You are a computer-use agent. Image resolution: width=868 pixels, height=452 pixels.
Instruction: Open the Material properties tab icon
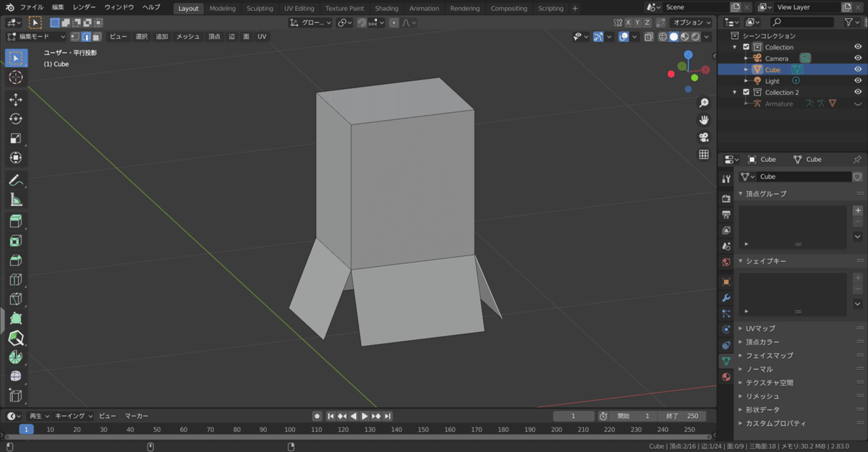click(x=726, y=377)
